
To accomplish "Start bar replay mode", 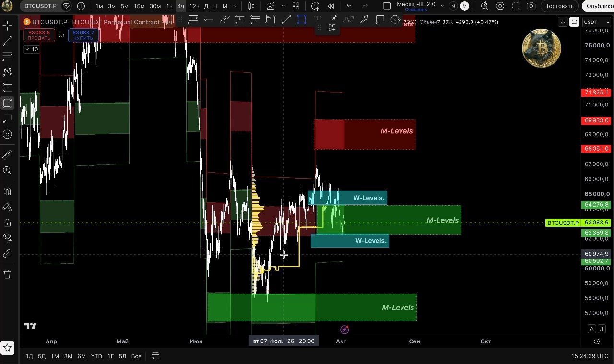I will [x=331, y=6].
